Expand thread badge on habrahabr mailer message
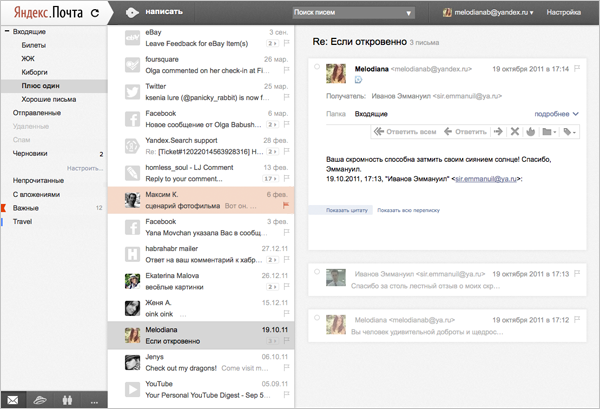 pos(272,260)
